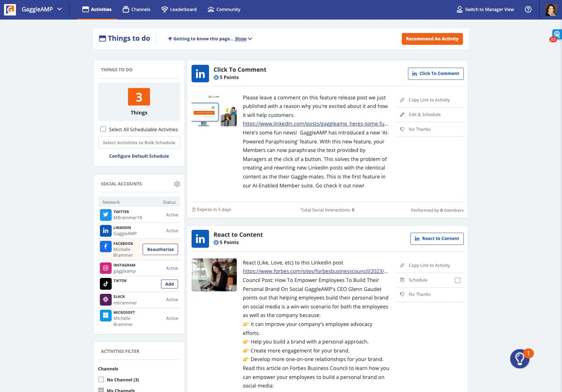Open Select Activities to Bulk Schedule dropdown
Image resolution: width=562 pixels, height=392 pixels.
139,143
